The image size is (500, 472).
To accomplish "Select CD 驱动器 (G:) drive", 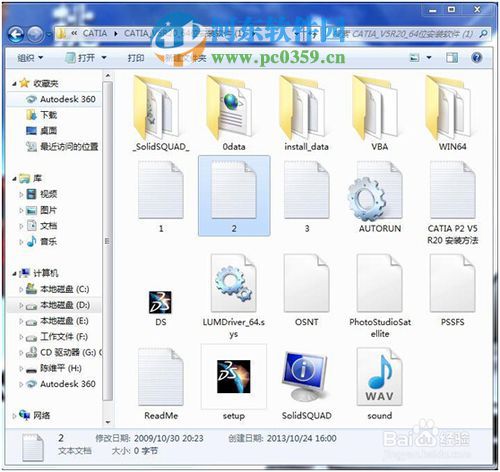I will [x=64, y=352].
